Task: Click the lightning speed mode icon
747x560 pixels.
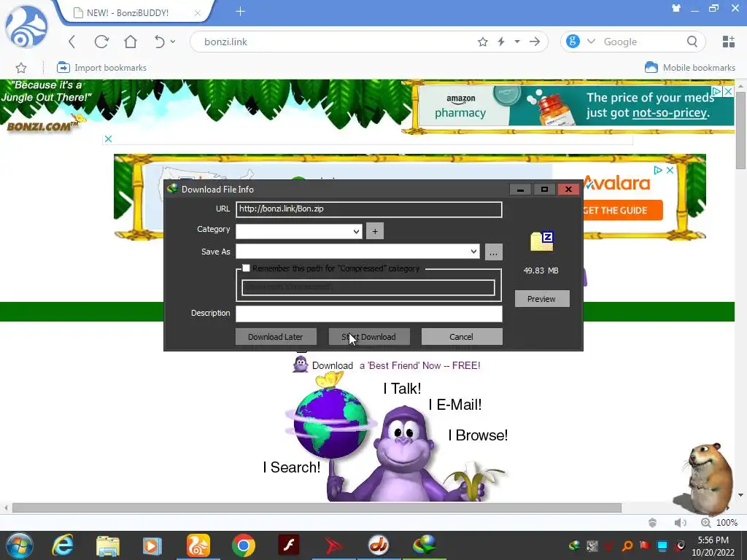Action: [501, 42]
